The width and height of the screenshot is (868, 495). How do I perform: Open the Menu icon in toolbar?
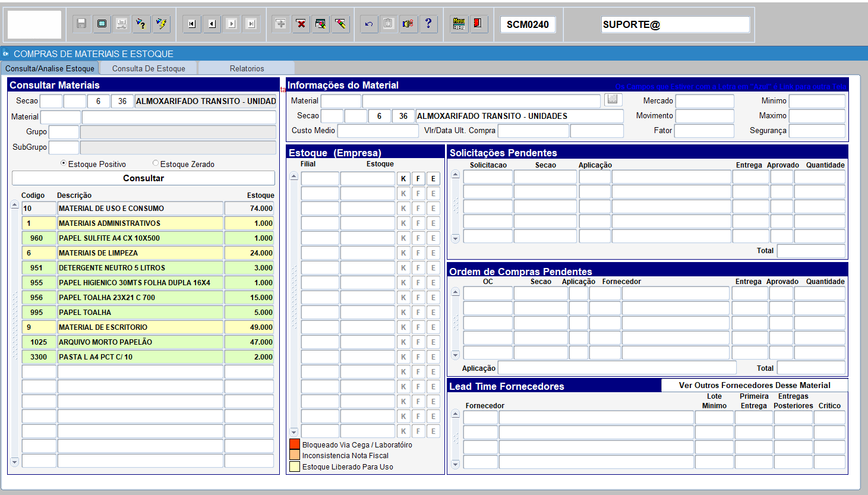coord(459,24)
